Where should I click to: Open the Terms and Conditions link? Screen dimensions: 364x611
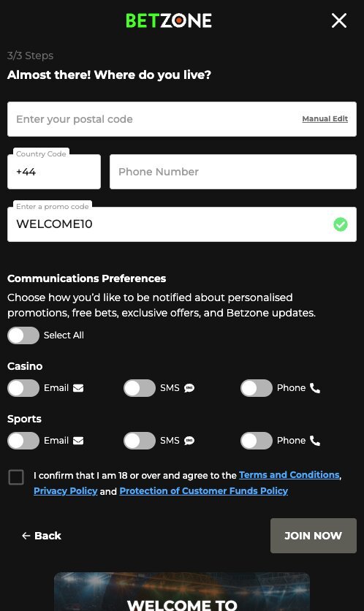coord(289,475)
